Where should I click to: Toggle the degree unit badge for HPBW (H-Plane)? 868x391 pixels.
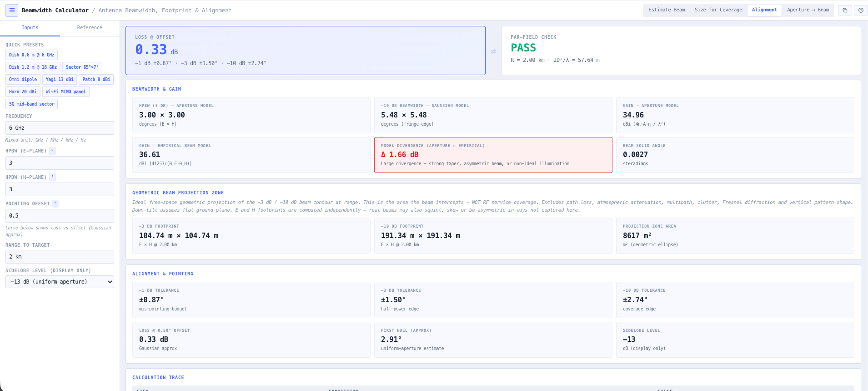click(52, 177)
